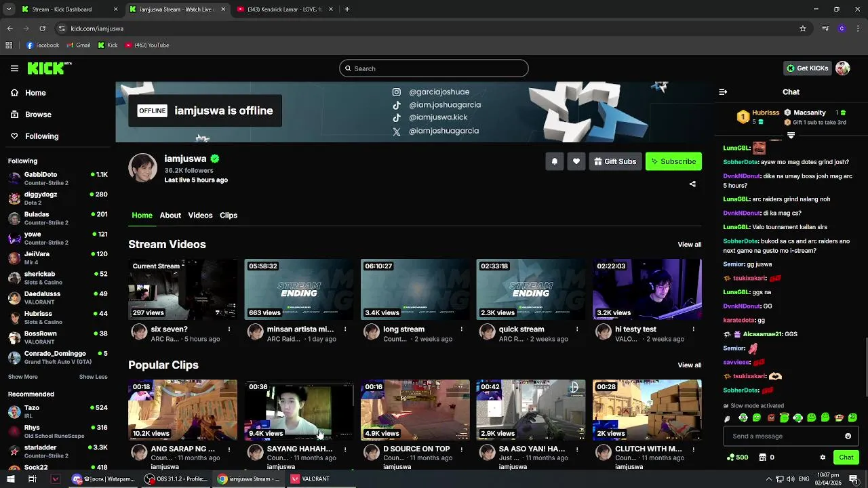Open options for 'D SOURCE ON TOP' clip
This screenshot has width=868, height=488.
pyautogui.click(x=461, y=449)
